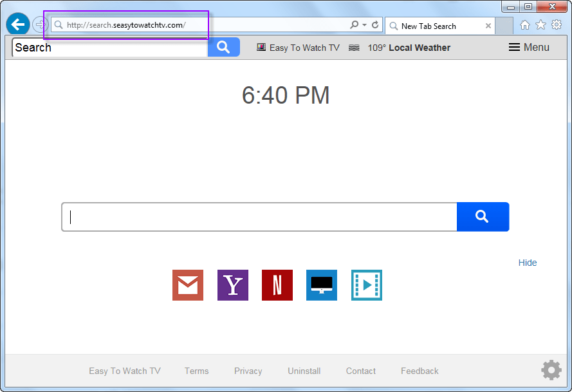Open the Privacy footer link
572x392 pixels.
click(248, 371)
